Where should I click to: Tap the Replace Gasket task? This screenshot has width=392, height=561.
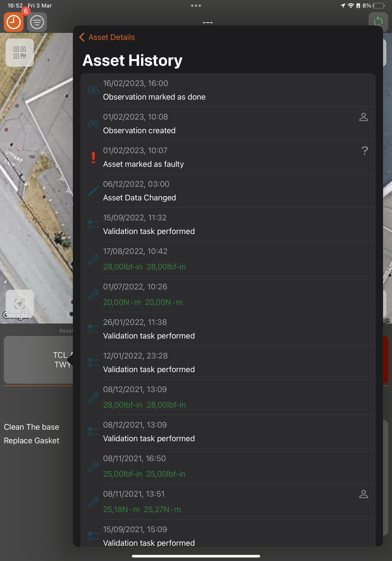(31, 440)
